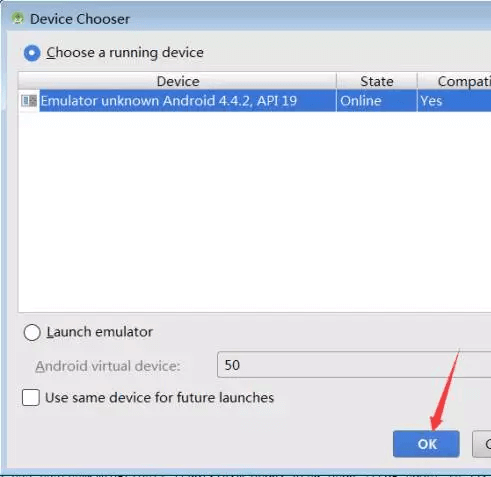Click the 'Choose a running device' label text
The image size is (491, 477).
coord(125,53)
